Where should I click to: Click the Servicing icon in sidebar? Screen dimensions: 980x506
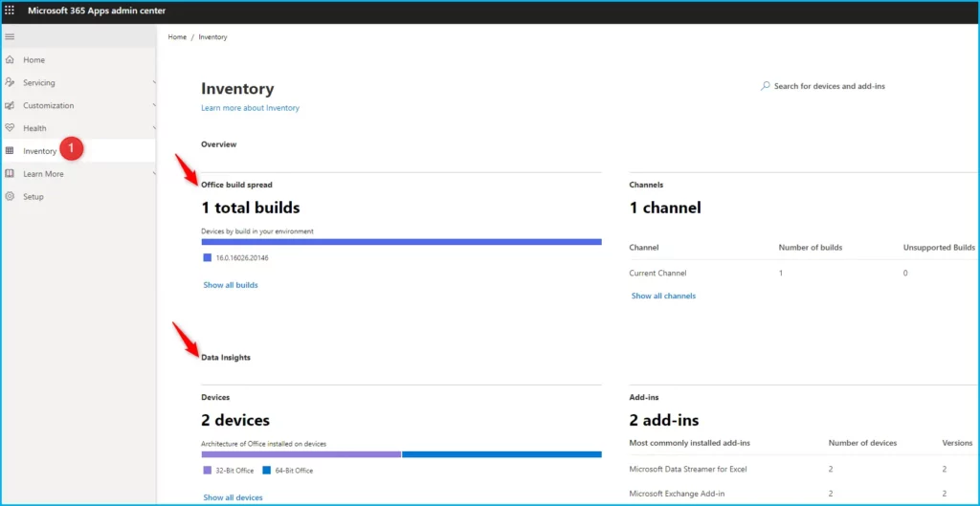[x=10, y=83]
